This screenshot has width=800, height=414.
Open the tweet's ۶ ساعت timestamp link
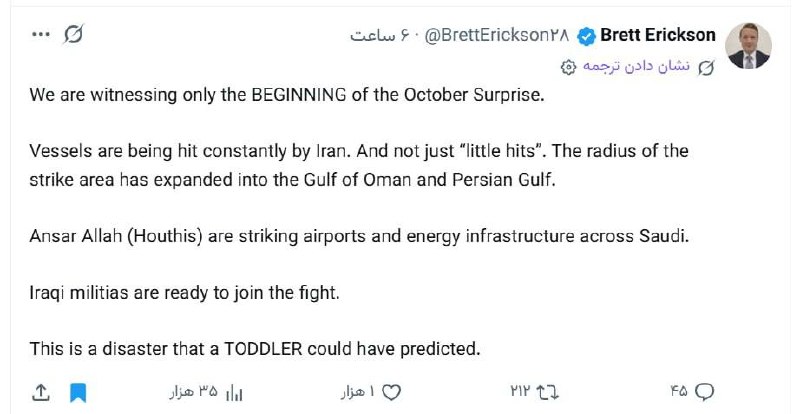(372, 35)
